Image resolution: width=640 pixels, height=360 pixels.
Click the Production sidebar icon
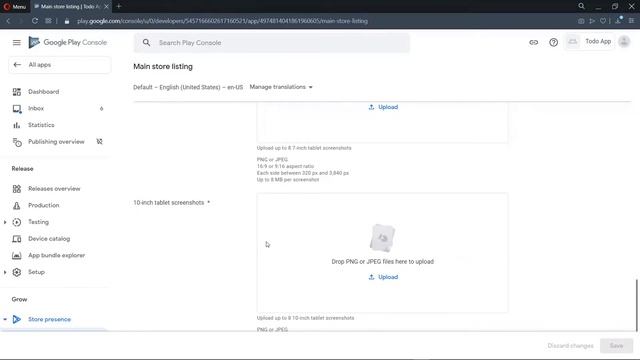pyautogui.click(x=17, y=205)
